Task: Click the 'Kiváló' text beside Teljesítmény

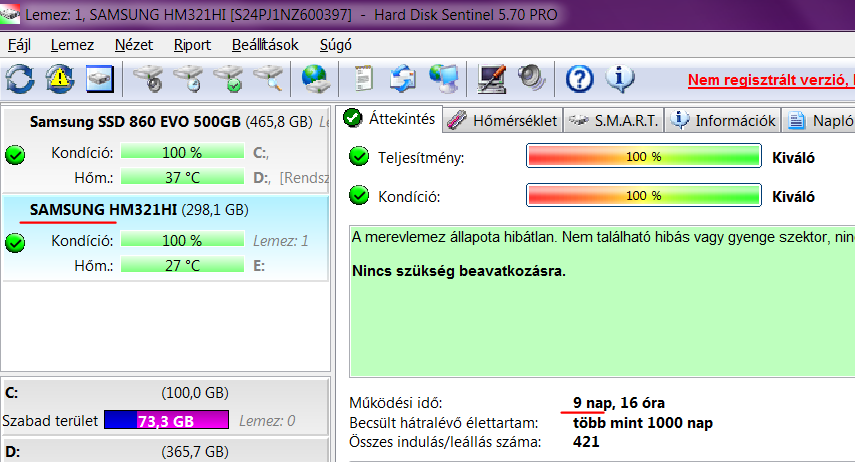Action: click(x=793, y=158)
